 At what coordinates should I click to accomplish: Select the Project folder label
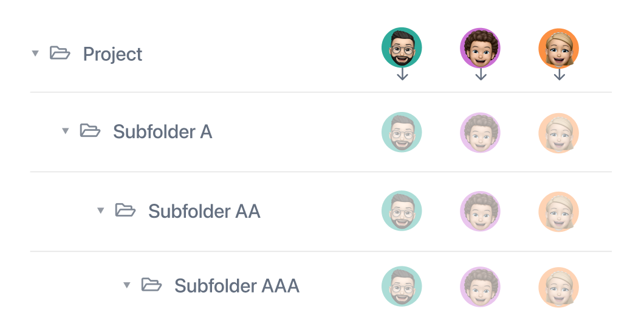pyautogui.click(x=112, y=54)
